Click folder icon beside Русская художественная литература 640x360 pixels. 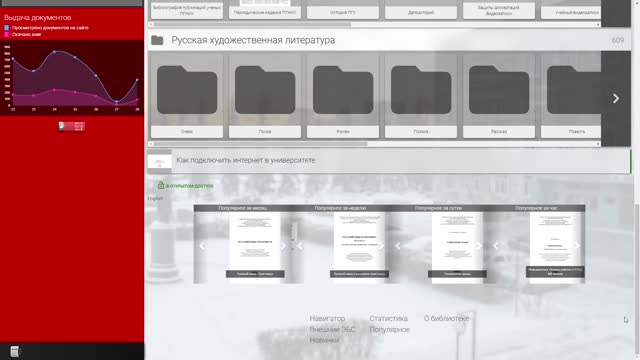pyautogui.click(x=157, y=40)
